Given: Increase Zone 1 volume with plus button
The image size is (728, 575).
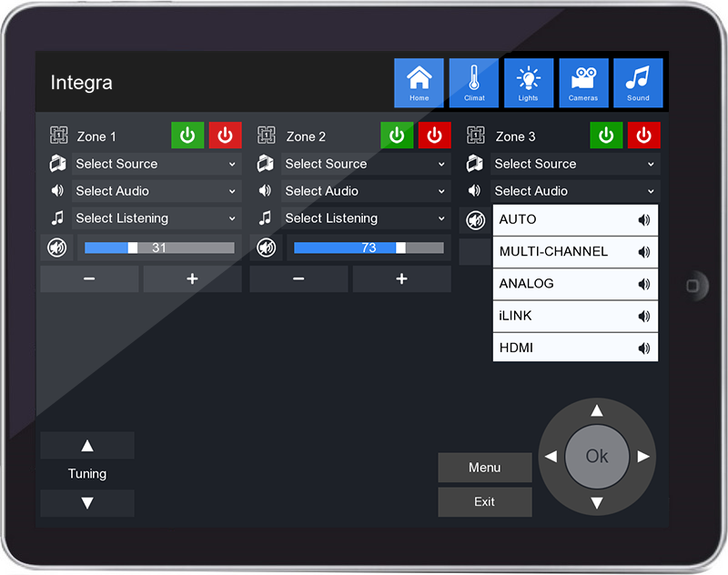Looking at the screenshot, I should click(192, 279).
